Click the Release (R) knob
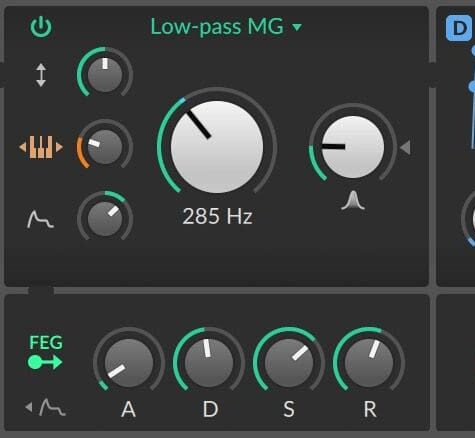 (x=369, y=363)
